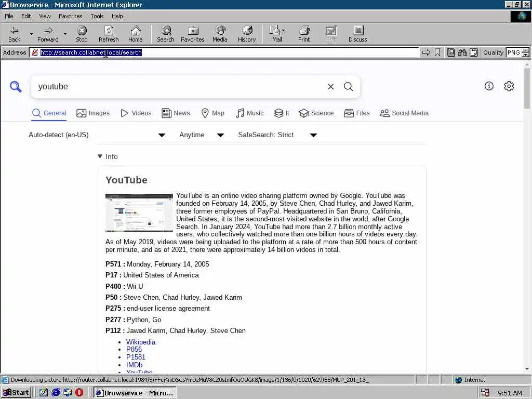Open Internet Explorer quick launch icon in taskbar
This screenshot has height=399, width=532.
click(56, 393)
